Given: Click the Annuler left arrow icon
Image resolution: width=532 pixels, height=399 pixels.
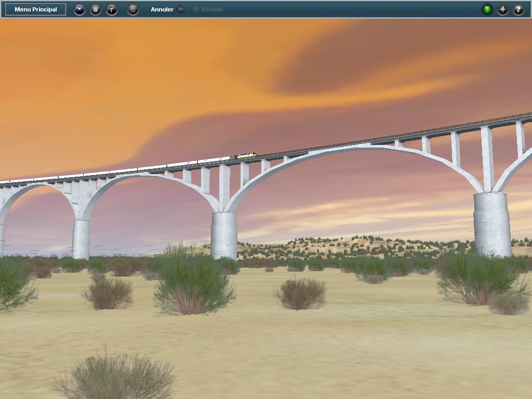Looking at the screenshot, I should click(181, 9).
